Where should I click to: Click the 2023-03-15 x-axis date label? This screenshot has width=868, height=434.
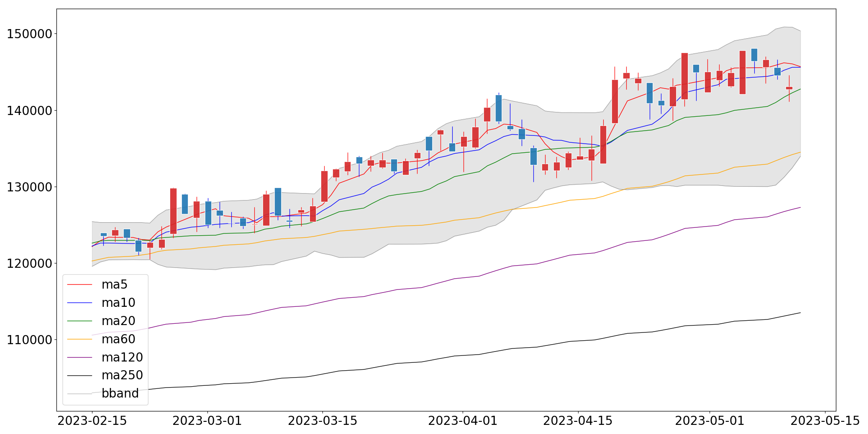click(322, 421)
